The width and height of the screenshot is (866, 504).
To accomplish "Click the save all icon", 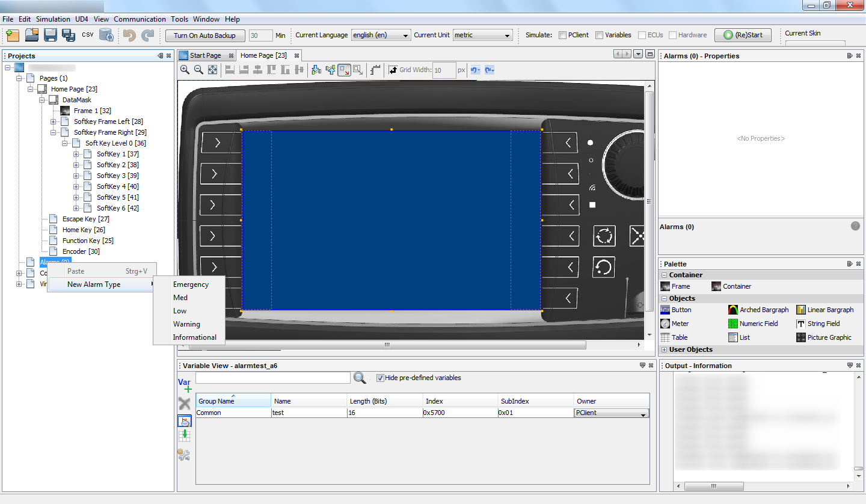I will point(69,35).
